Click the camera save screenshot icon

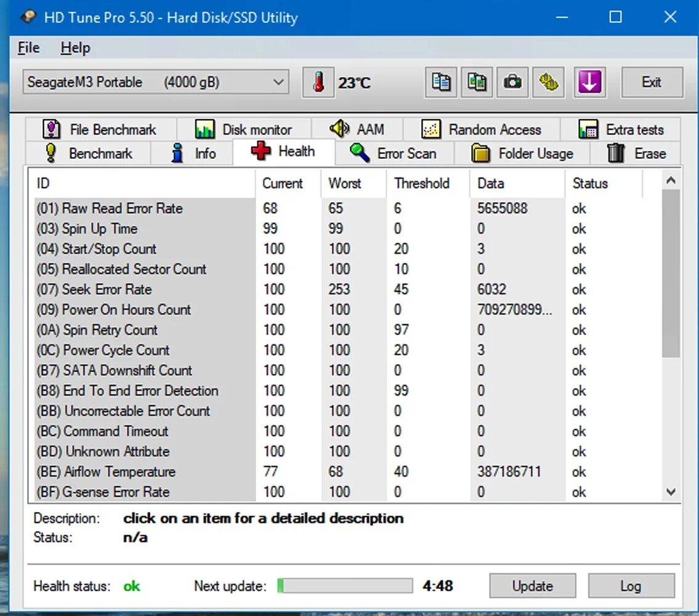[x=512, y=83]
